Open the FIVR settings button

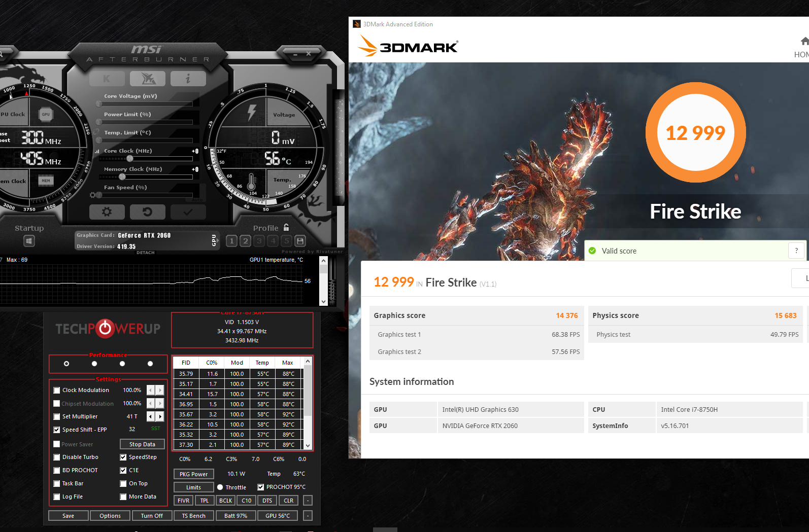point(184,501)
